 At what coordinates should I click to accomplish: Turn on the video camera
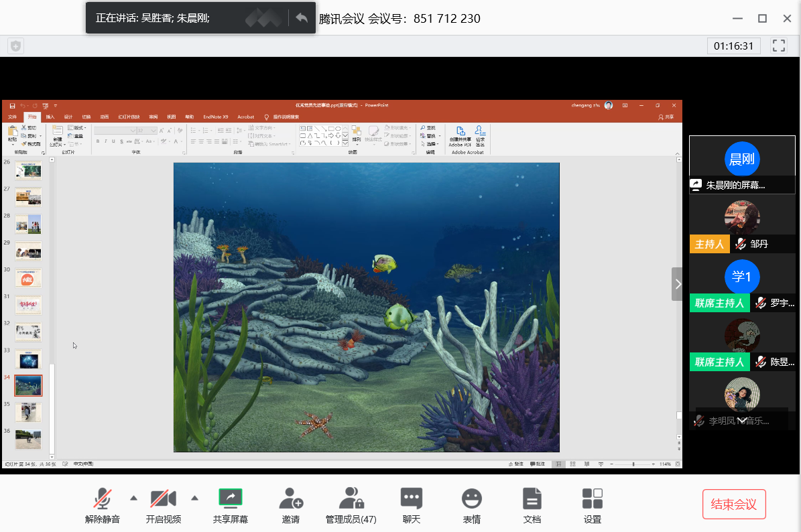point(163,498)
